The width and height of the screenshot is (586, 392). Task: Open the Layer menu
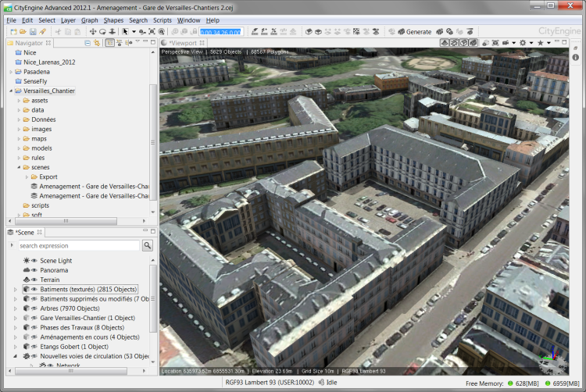pos(68,20)
